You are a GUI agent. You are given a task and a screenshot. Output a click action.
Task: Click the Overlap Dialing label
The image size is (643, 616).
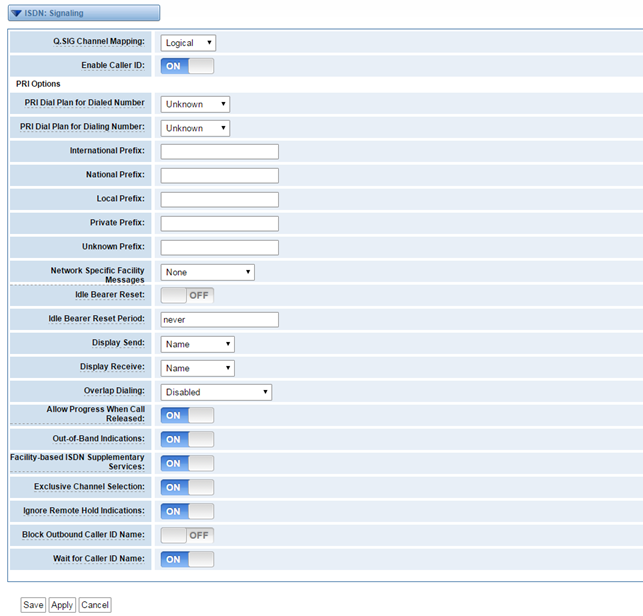click(114, 390)
